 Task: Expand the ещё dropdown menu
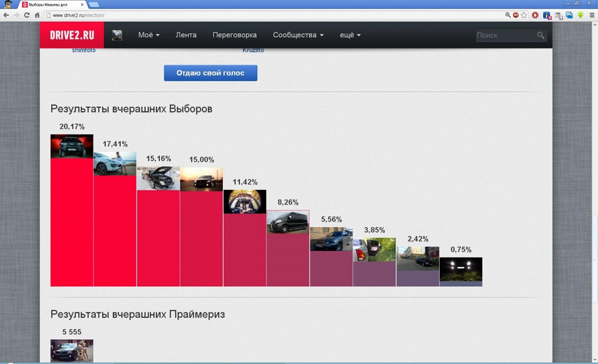[x=350, y=35]
